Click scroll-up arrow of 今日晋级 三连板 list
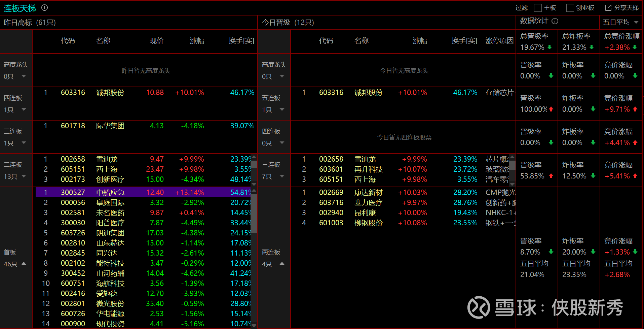The height and width of the screenshot is (329, 644). [x=512, y=157]
